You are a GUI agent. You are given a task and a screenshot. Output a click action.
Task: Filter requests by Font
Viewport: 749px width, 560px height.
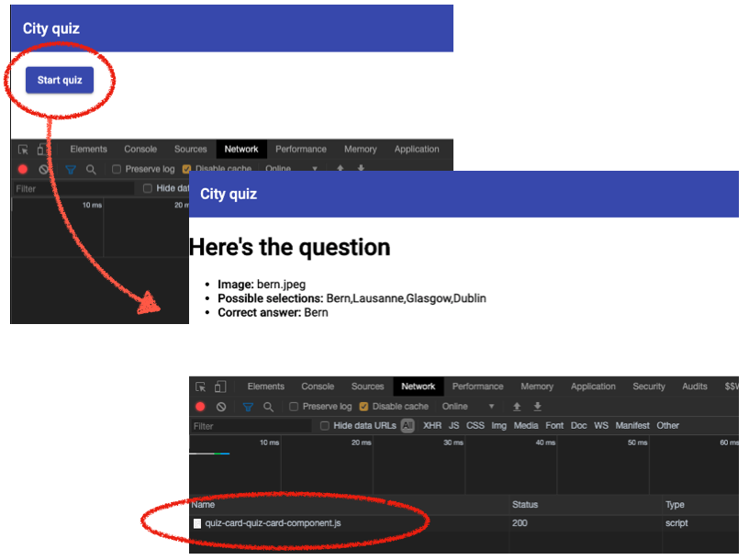tap(554, 425)
